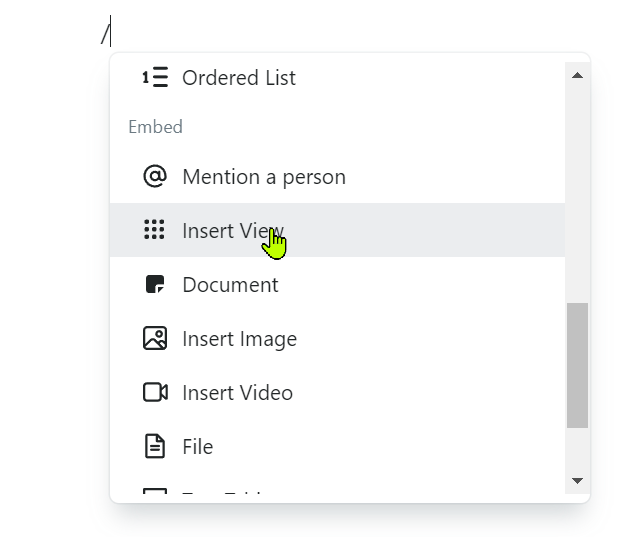
Task: Click the @ mention icon
Action: (155, 177)
